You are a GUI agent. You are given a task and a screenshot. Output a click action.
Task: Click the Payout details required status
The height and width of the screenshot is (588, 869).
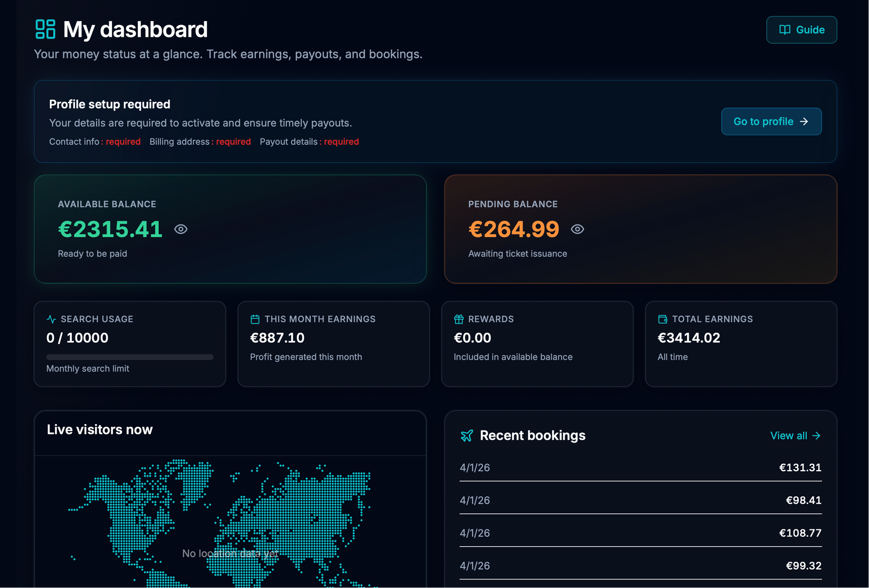coord(309,142)
